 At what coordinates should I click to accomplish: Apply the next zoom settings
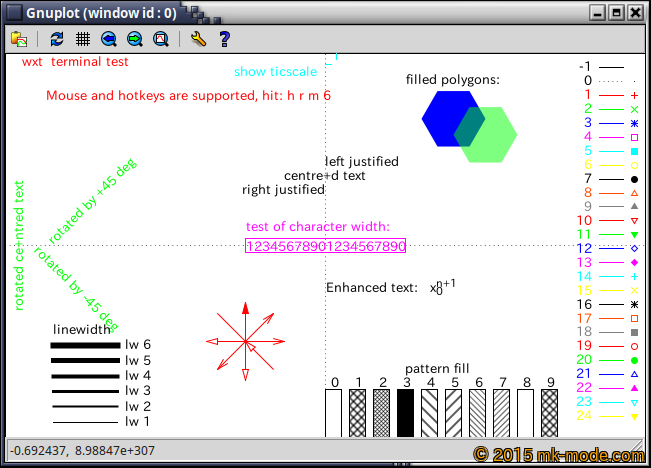134,39
